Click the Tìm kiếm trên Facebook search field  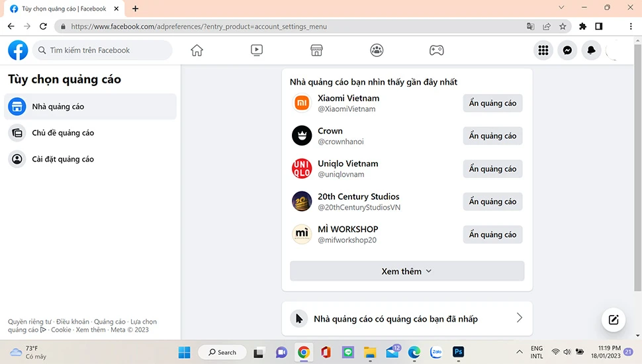[x=103, y=50]
